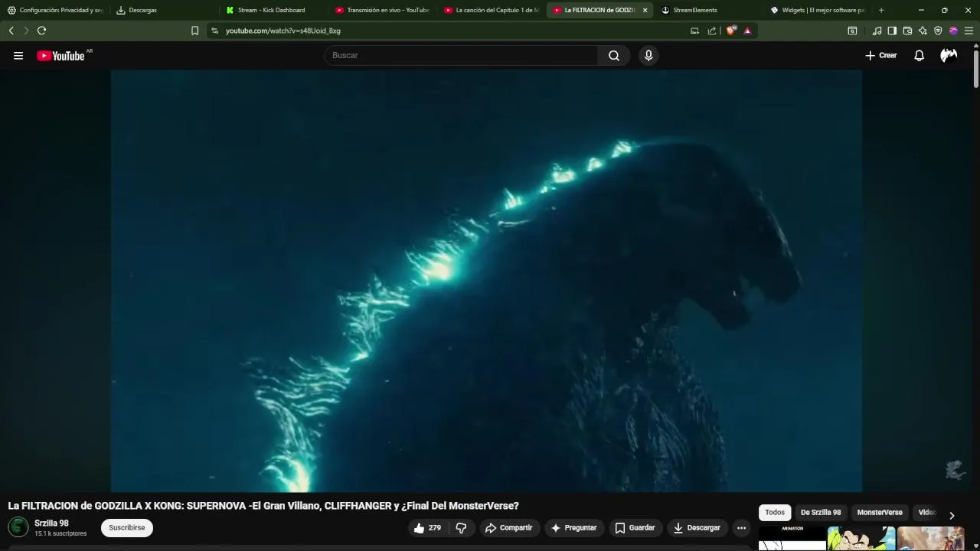Click the search magnifier button
Image resolution: width=980 pixels, height=551 pixels.
(614, 55)
